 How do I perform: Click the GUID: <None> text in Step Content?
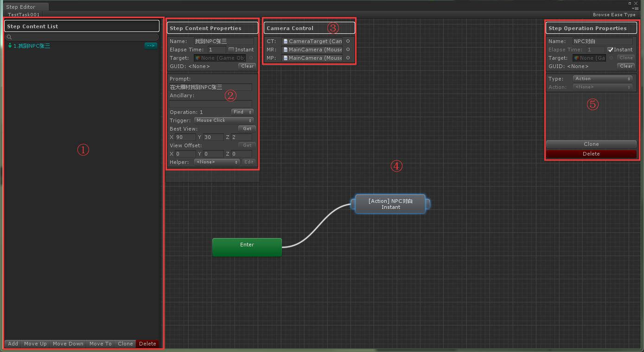tap(190, 66)
